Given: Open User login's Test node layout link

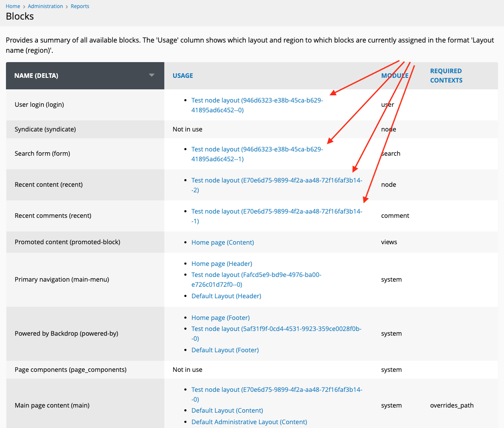Looking at the screenshot, I should point(257,105).
